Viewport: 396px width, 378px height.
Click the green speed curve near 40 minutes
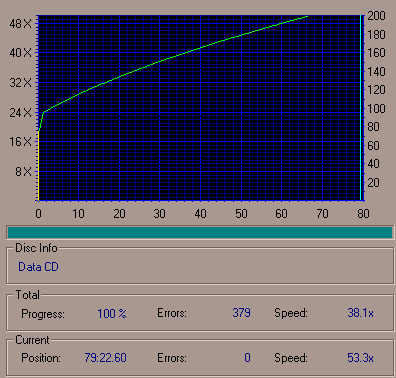(200, 48)
